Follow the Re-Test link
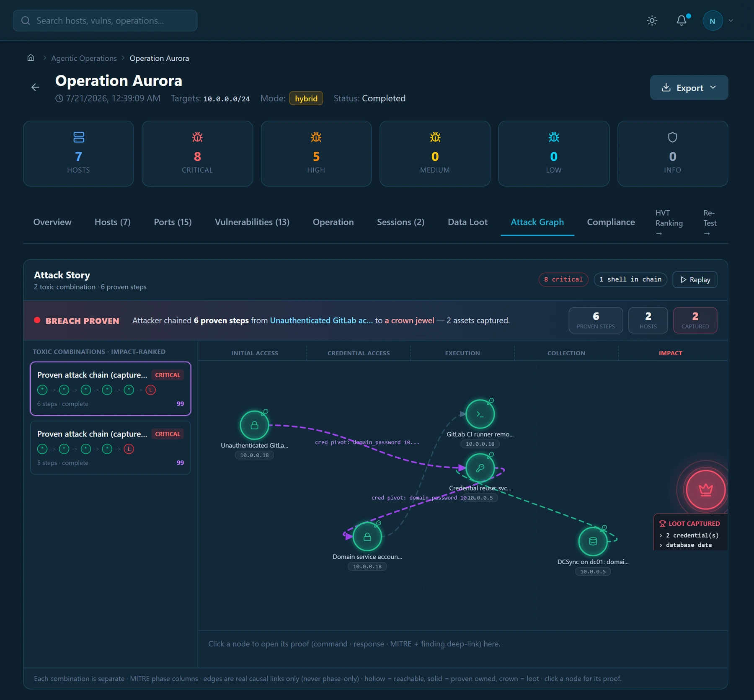754x700 pixels. tap(710, 223)
